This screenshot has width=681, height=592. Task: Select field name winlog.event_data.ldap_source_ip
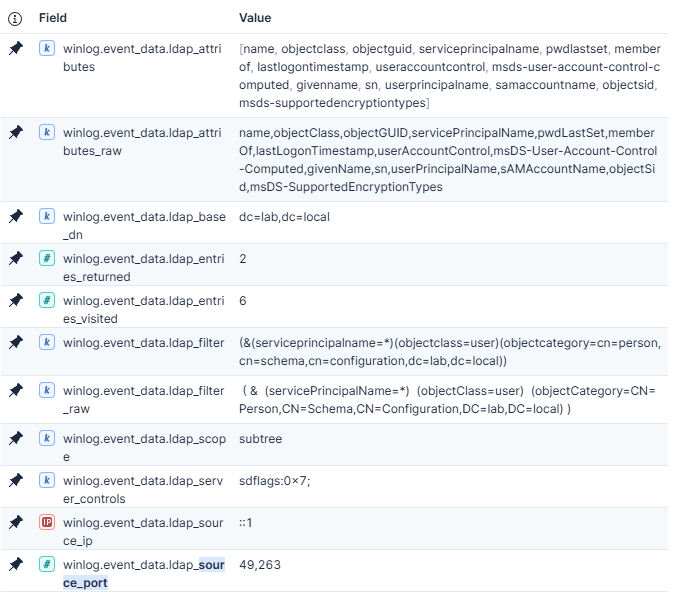pyautogui.click(x=143, y=532)
